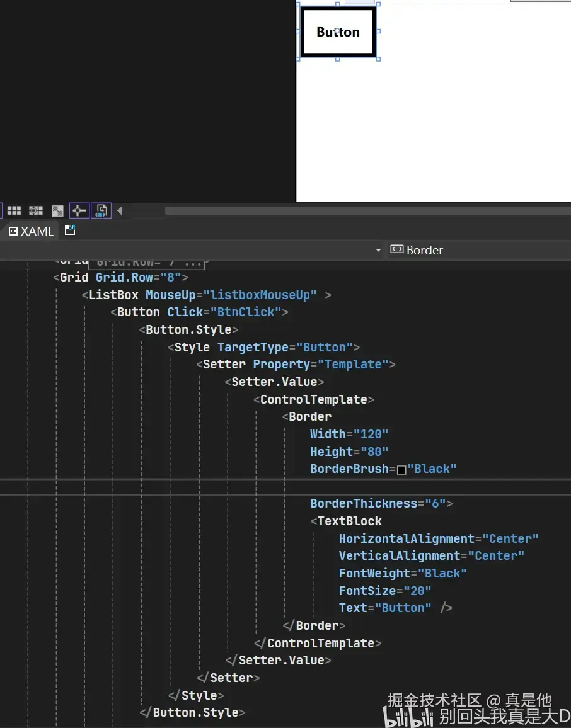Image resolution: width=571 pixels, height=728 pixels.
Task: Click the Grid.Row="8" code line
Action: tap(120, 278)
